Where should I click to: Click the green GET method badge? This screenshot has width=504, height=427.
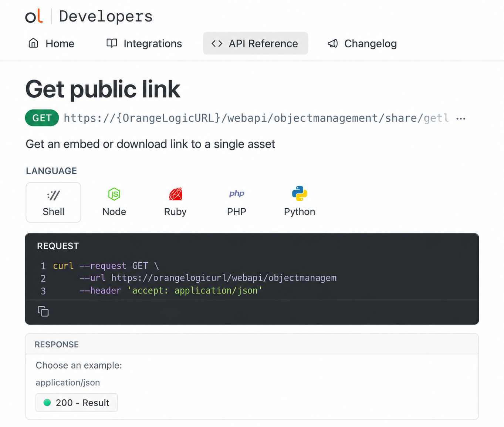42,118
